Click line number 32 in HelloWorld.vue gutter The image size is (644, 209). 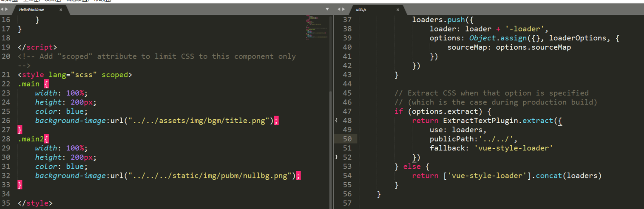click(x=6, y=175)
